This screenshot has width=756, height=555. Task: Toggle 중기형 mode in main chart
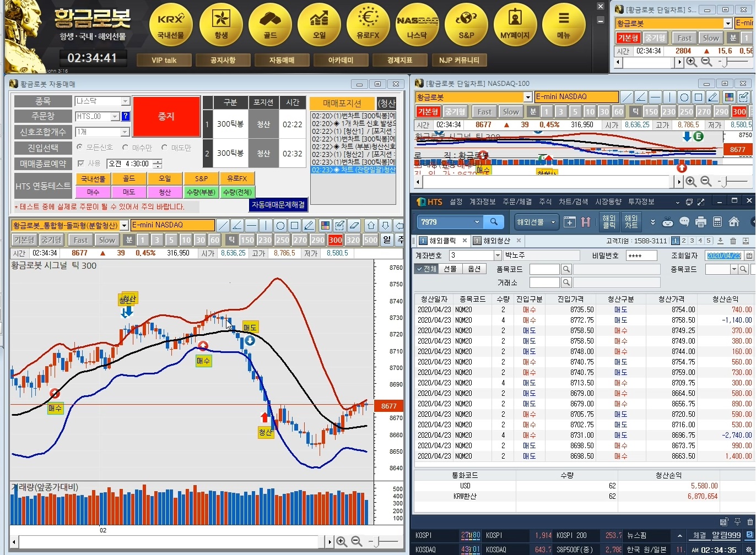[51, 240]
